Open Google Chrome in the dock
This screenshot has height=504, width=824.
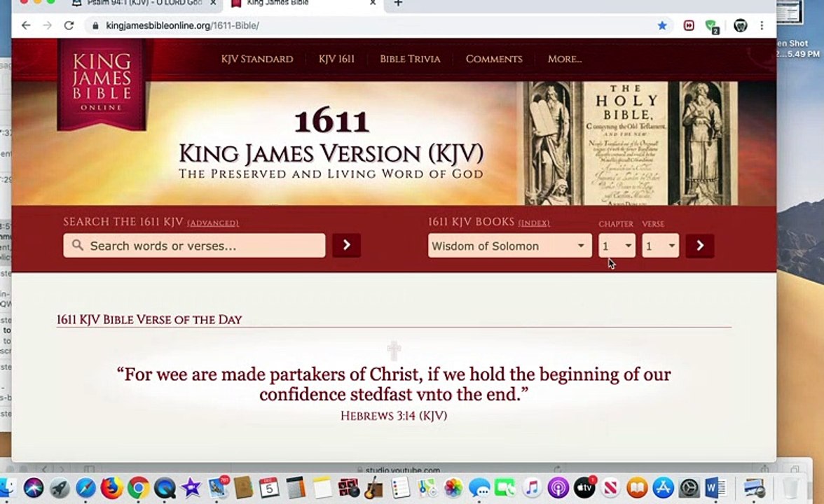pyautogui.click(x=137, y=489)
